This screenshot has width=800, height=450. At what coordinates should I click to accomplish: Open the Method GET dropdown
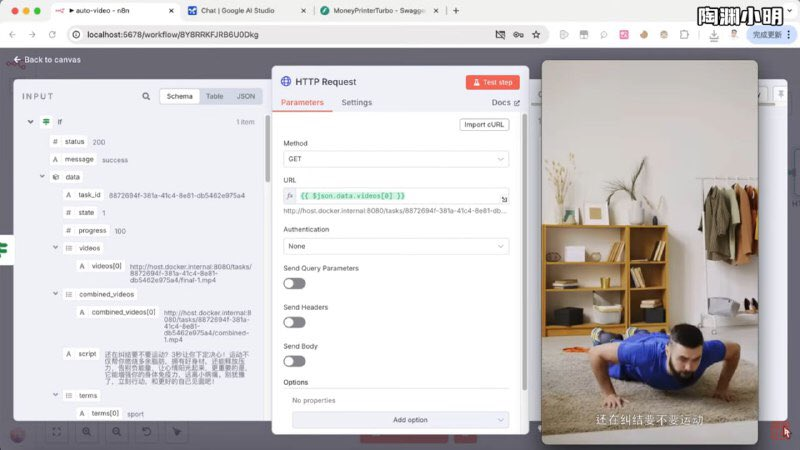point(395,159)
